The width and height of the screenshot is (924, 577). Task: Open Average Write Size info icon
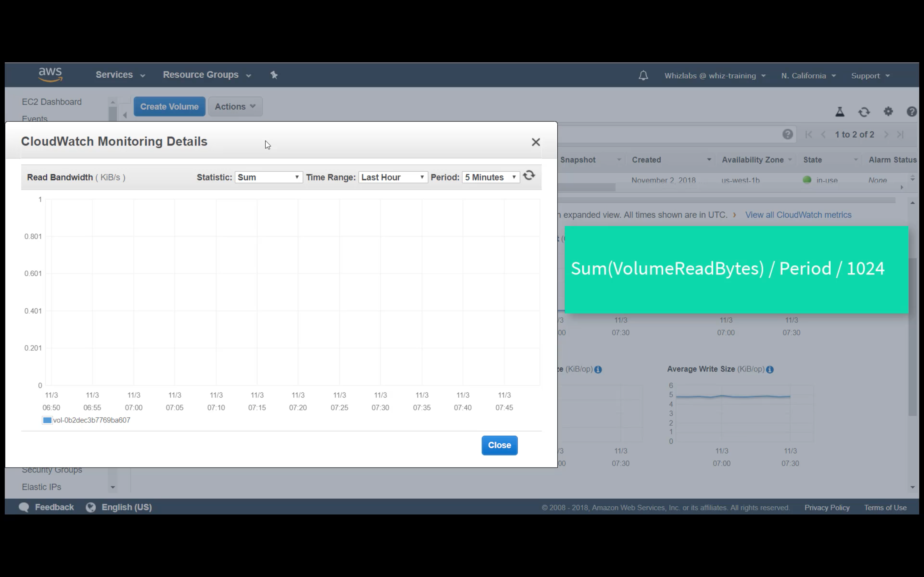pyautogui.click(x=770, y=369)
